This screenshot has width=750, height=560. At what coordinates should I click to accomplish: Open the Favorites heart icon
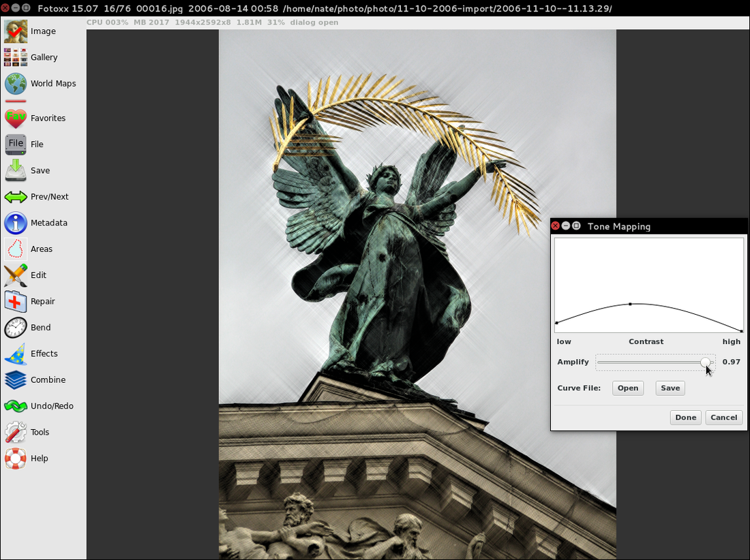pos(16,119)
